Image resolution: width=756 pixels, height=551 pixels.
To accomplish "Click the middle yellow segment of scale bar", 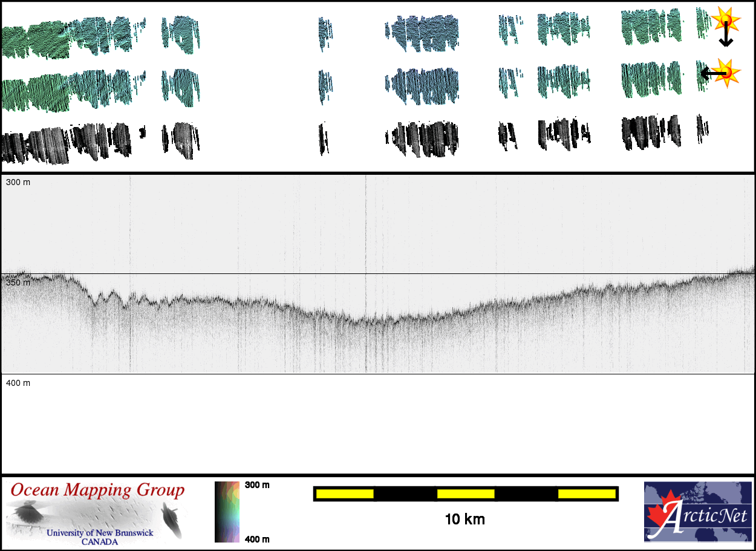I will pyautogui.click(x=465, y=494).
